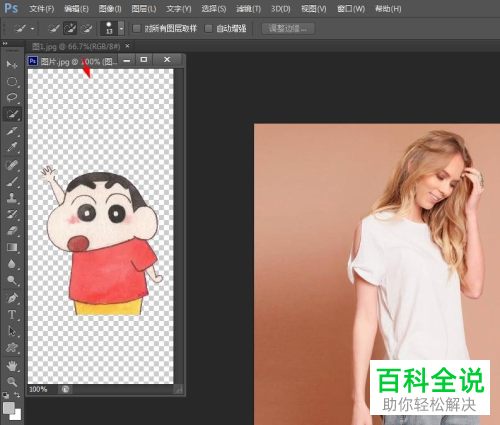Click the 调整边缘... button
The image size is (500, 425).
coord(288,29)
